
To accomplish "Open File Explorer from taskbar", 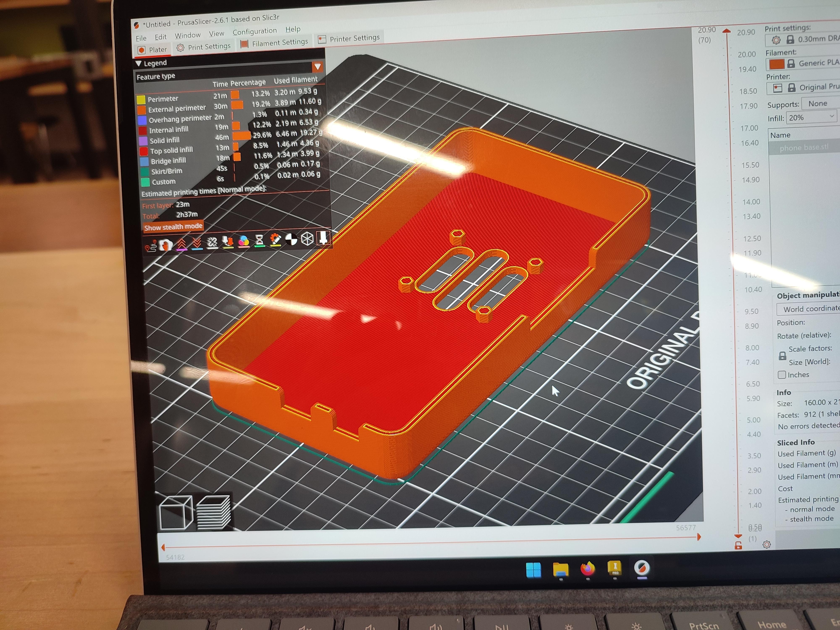I will click(x=560, y=570).
